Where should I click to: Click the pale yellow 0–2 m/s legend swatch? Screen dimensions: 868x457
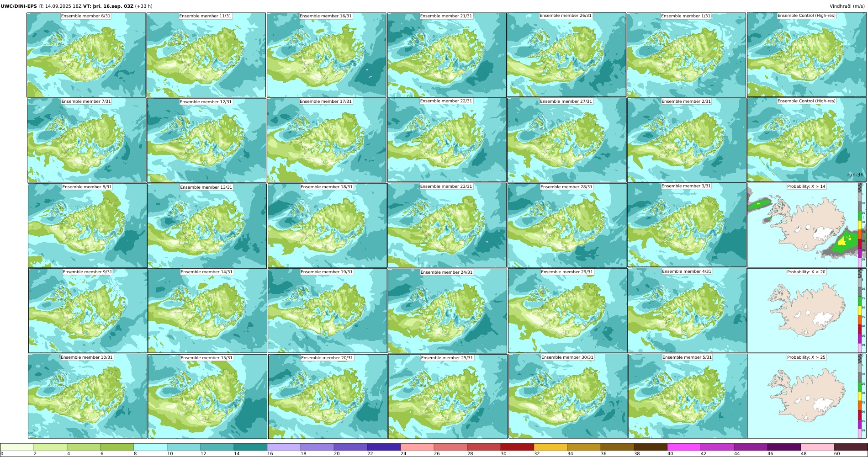pos(17,447)
